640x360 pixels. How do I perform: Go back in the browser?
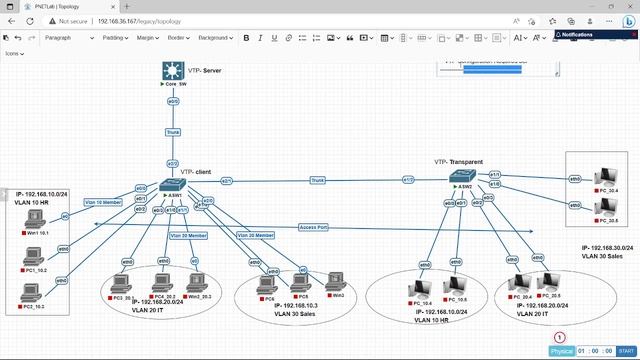(11, 21)
